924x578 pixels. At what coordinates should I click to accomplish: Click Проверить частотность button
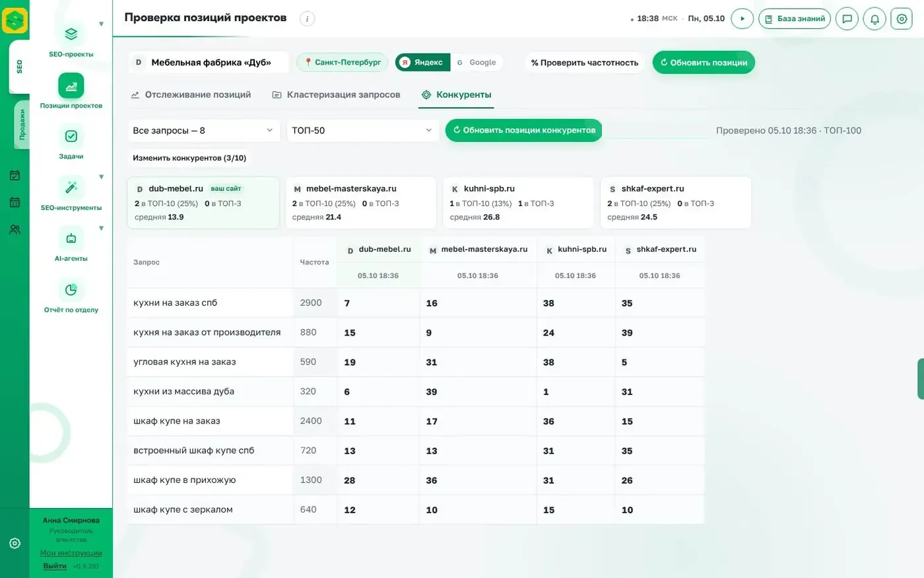coord(585,62)
